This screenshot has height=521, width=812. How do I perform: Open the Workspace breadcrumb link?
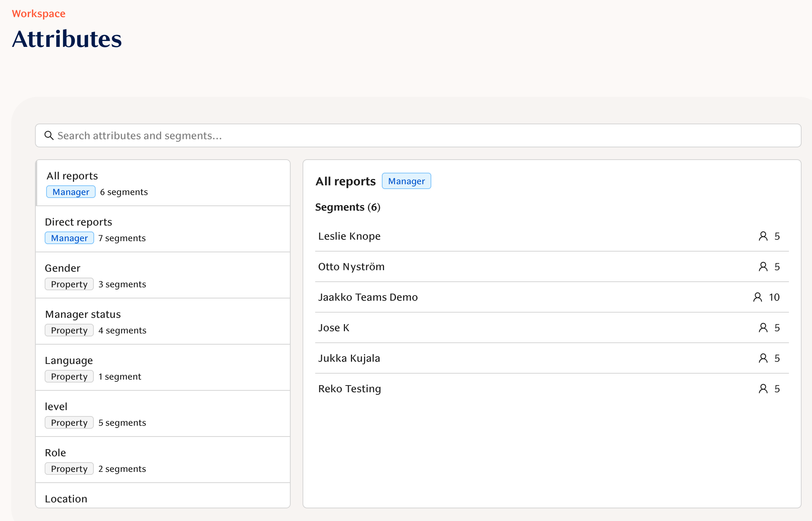(x=39, y=14)
